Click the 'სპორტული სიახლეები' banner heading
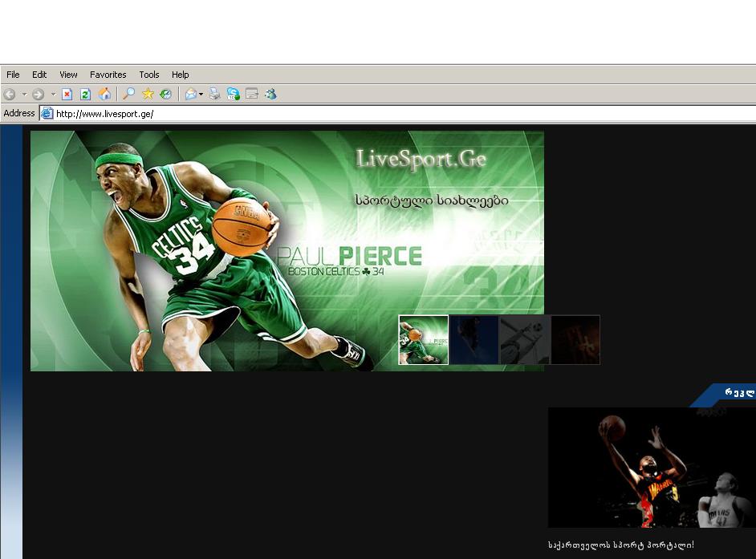756x559 pixels. tap(432, 200)
